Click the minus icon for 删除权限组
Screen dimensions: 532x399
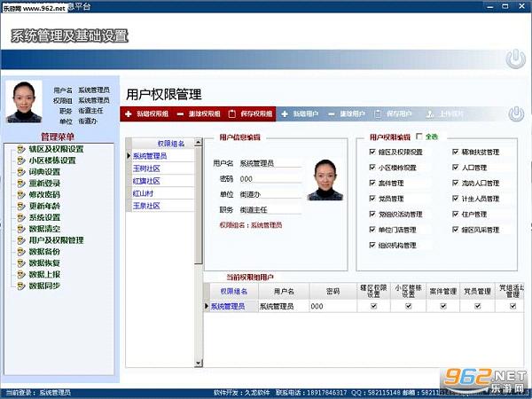click(181, 114)
